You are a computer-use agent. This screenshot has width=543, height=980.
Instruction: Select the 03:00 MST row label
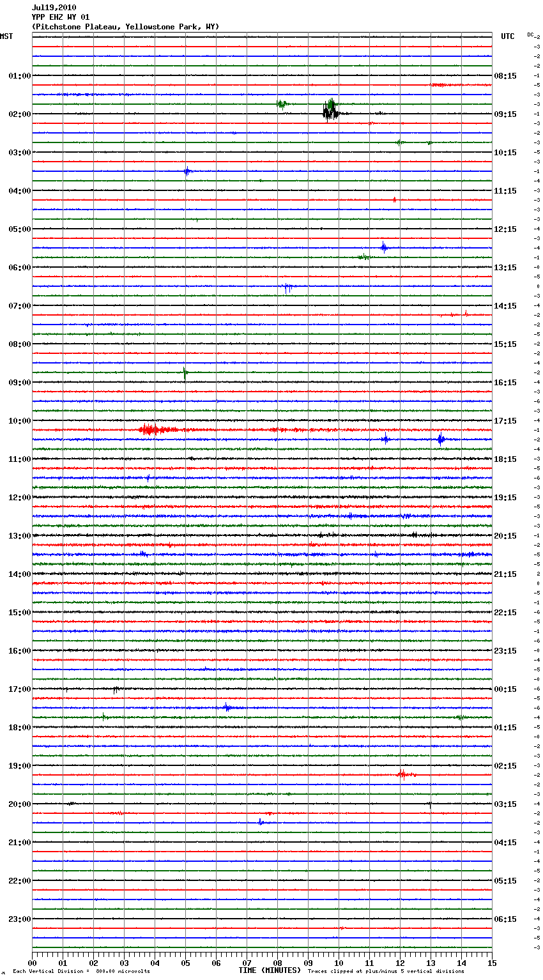click(x=19, y=153)
